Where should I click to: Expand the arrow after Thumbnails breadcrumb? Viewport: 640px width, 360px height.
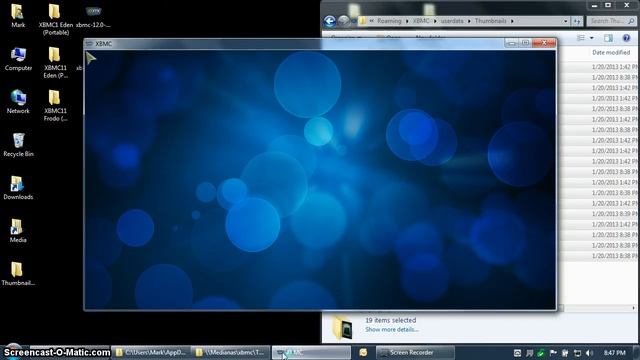pyautogui.click(x=512, y=21)
